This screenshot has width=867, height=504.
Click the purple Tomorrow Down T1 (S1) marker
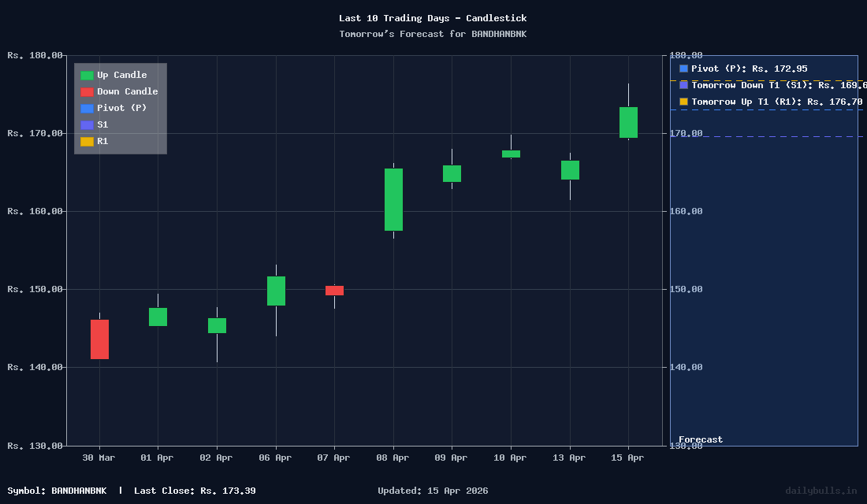coord(682,85)
